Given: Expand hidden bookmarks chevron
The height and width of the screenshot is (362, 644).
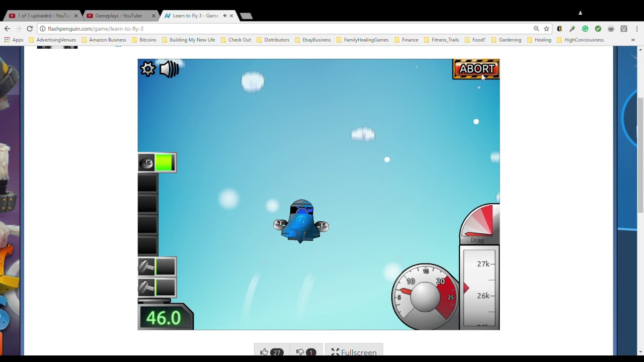Looking at the screenshot, I should point(633,40).
